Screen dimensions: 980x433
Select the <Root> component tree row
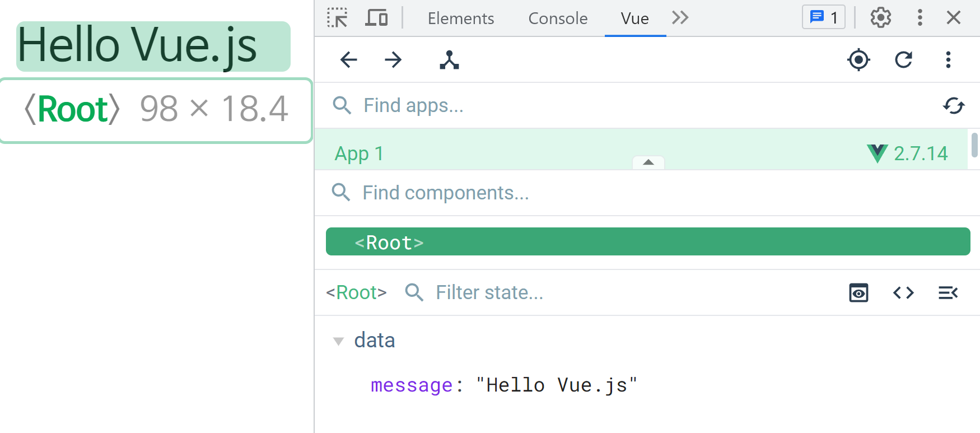pyautogui.click(x=648, y=241)
